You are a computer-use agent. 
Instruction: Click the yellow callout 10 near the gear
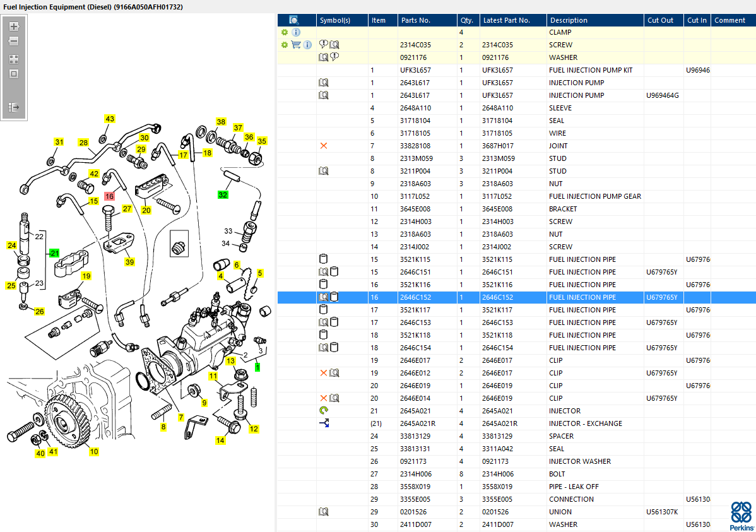coord(94,451)
